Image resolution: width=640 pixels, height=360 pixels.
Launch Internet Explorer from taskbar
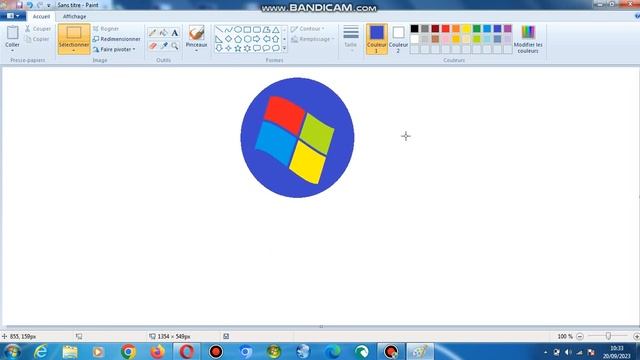tap(41, 351)
